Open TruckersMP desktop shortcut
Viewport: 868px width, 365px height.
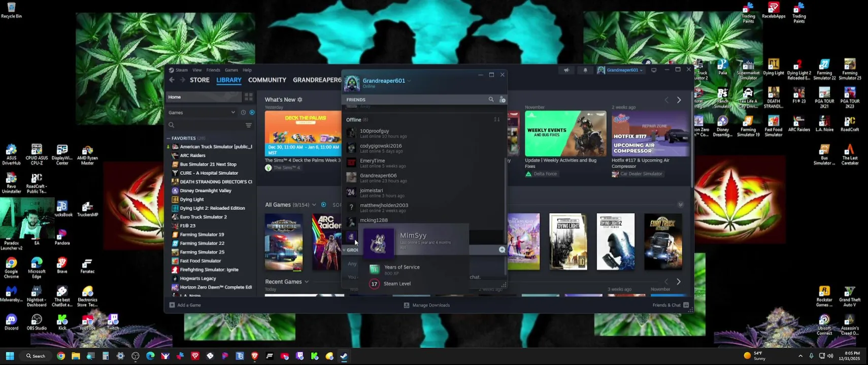(x=87, y=209)
